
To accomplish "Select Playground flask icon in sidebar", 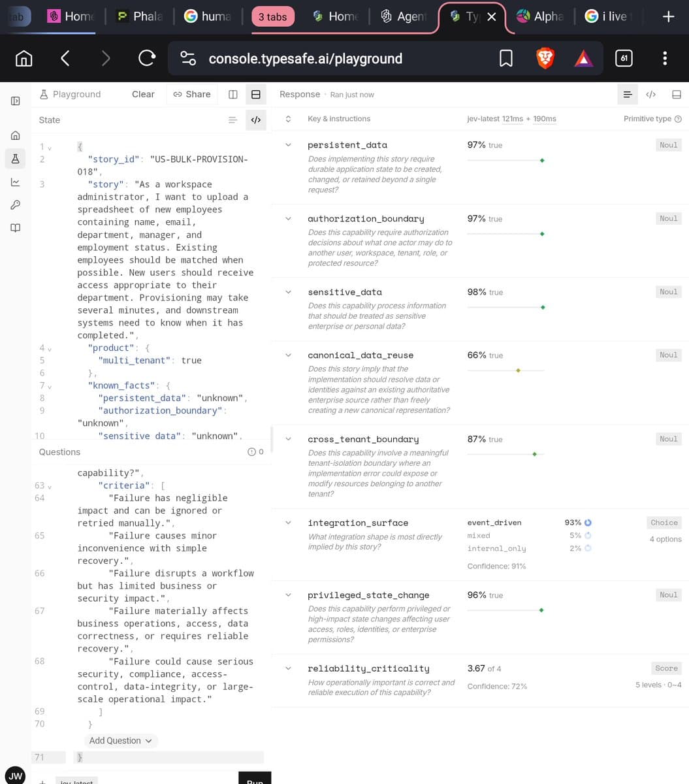I will [x=15, y=158].
